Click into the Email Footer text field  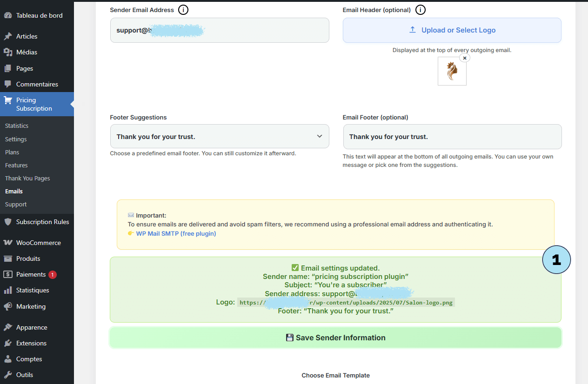[452, 137]
